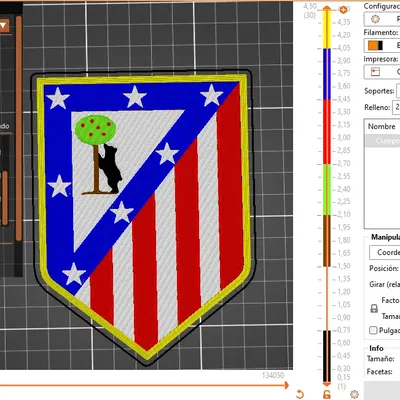Open the Coordenadas dropdown in Manipulation
Viewport: 400px width, 400px height.
point(385,252)
